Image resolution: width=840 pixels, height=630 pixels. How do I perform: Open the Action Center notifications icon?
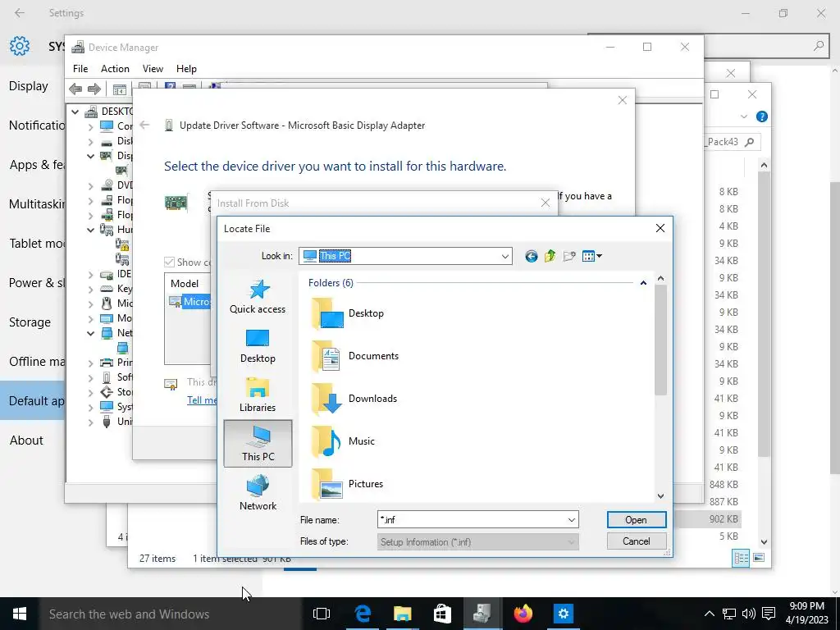[x=769, y=614]
